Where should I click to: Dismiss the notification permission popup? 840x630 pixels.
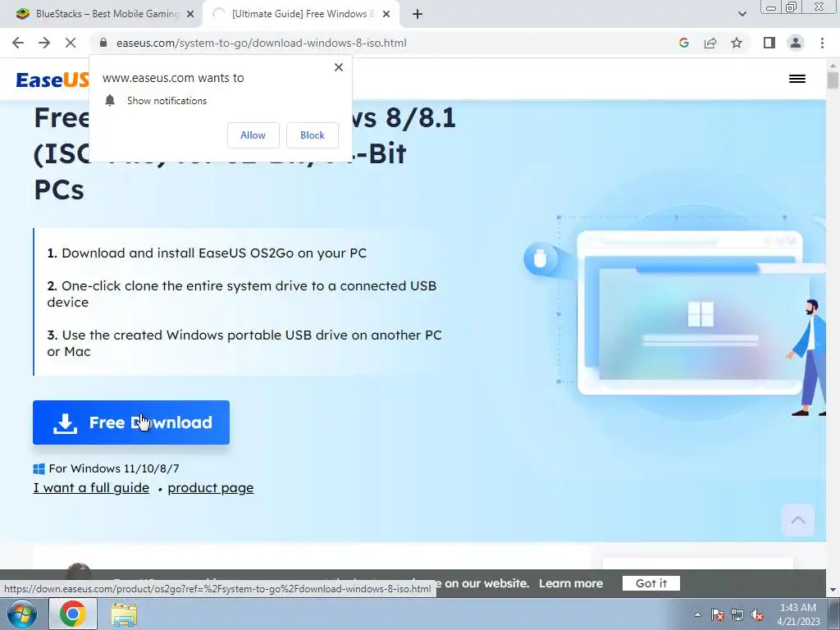(x=339, y=67)
